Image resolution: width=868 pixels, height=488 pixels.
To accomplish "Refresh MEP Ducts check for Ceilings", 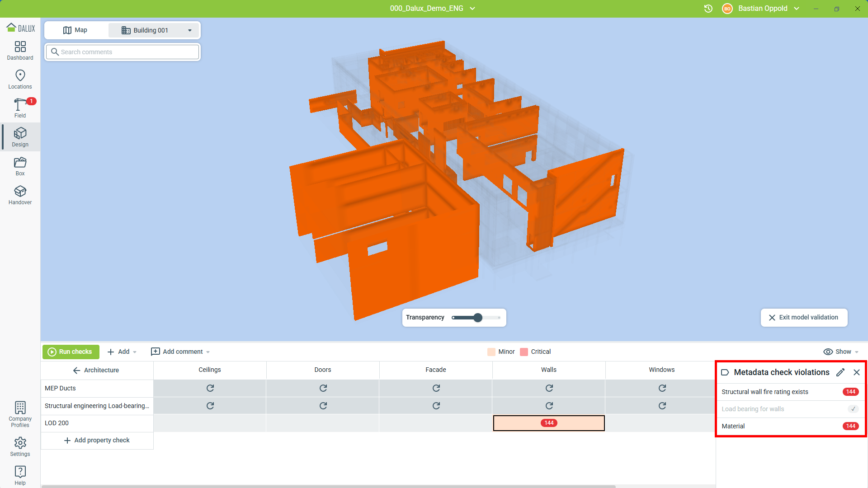I will coord(210,388).
